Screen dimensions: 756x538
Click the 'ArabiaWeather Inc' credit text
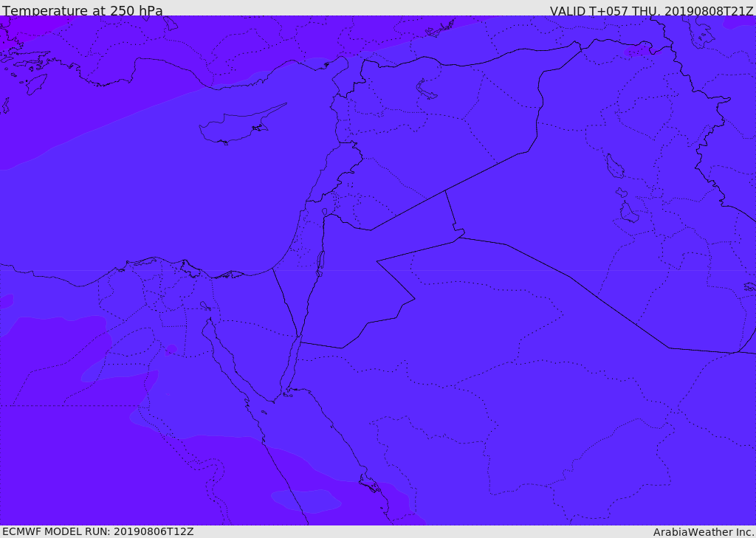point(704,532)
